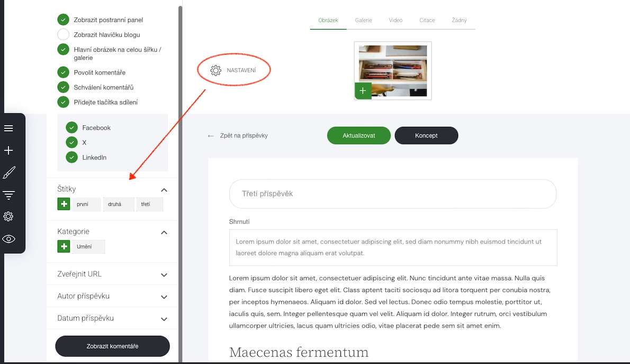Click the Třetí příspěvek title field
This screenshot has width=630, height=364.
coord(392,194)
